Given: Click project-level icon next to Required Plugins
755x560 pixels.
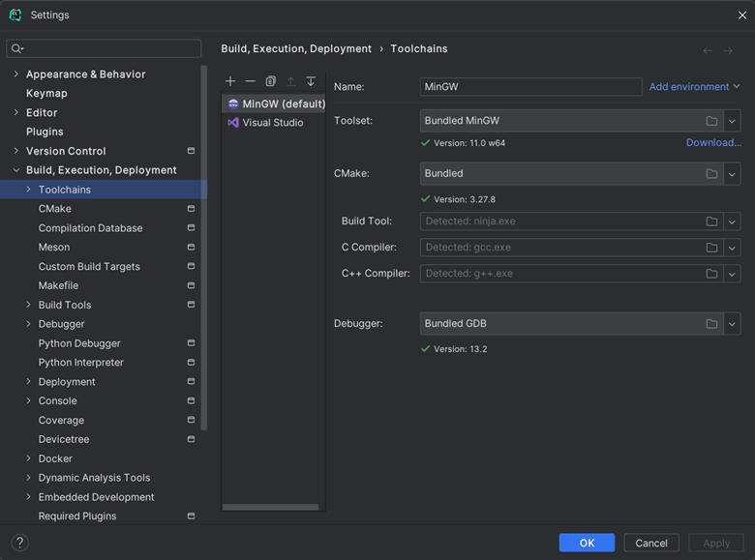Looking at the screenshot, I should coord(191,516).
